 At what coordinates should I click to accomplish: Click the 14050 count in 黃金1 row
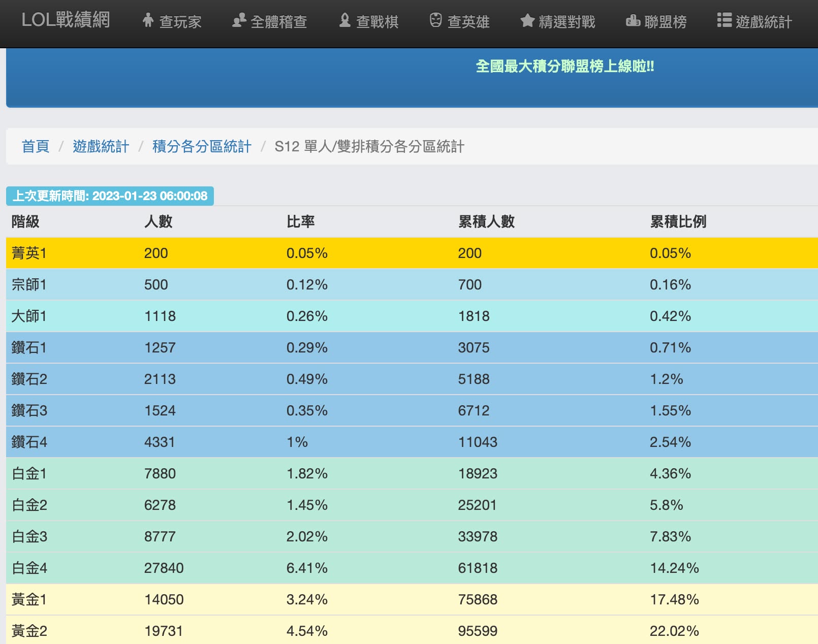pyautogui.click(x=164, y=599)
